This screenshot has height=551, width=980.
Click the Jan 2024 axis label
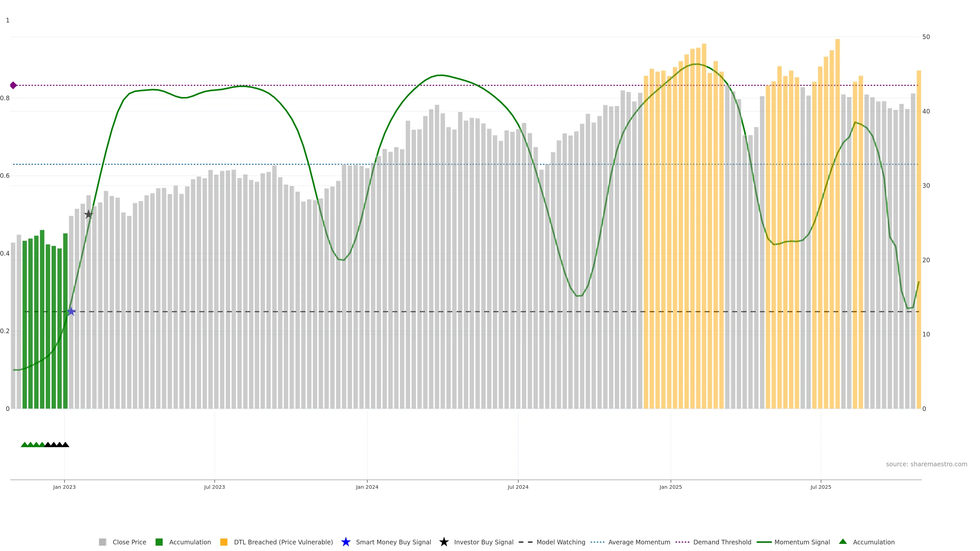click(367, 487)
